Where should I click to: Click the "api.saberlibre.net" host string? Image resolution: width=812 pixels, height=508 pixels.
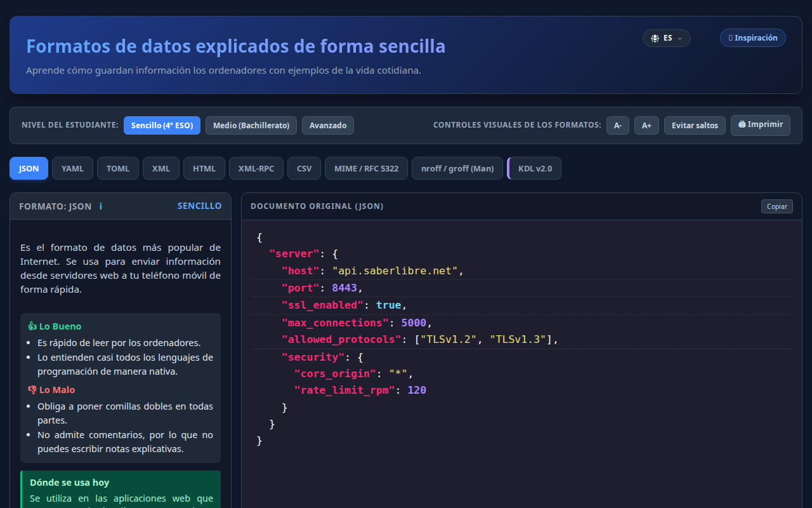[395, 271]
